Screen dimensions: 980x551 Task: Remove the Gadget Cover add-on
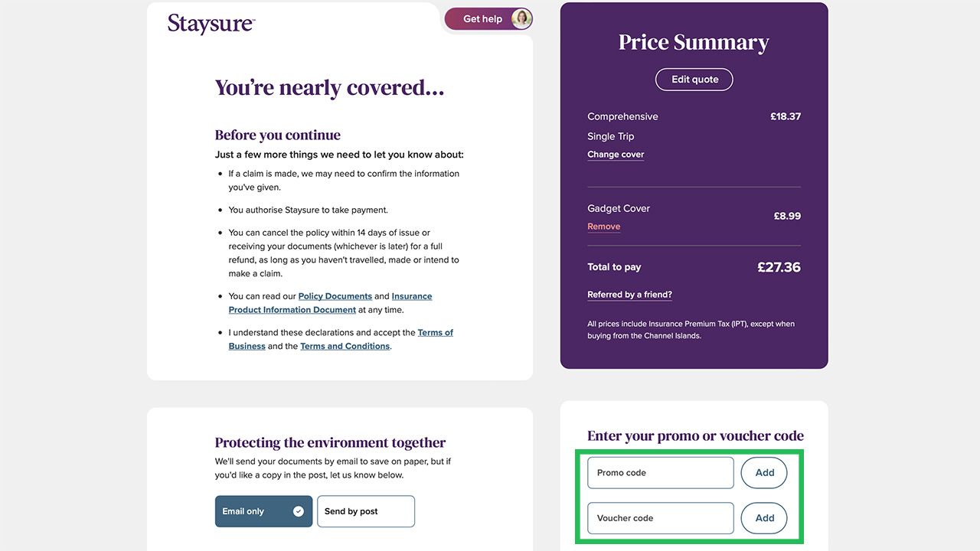[x=603, y=227]
